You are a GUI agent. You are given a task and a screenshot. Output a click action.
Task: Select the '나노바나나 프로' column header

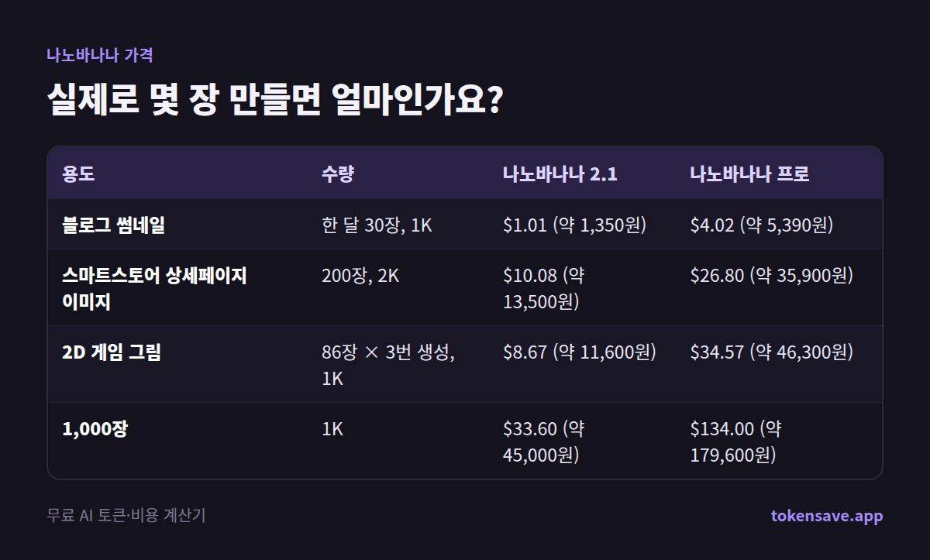tap(750, 173)
